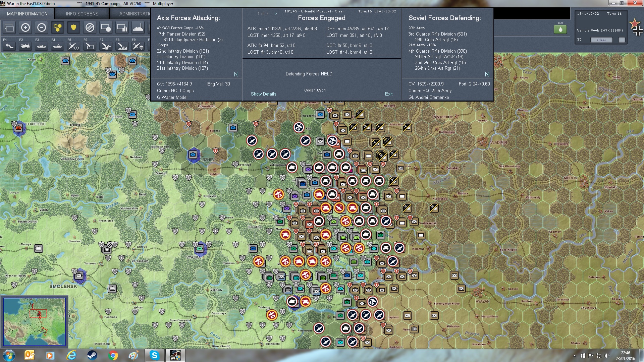Click the overlapping windows toolbar icon
The image size is (644, 362).
point(9,27)
